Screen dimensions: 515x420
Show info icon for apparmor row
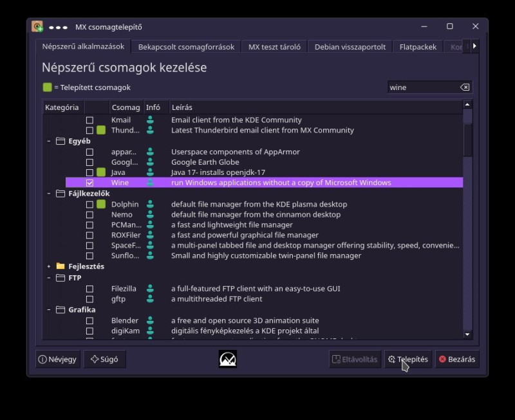click(x=150, y=152)
